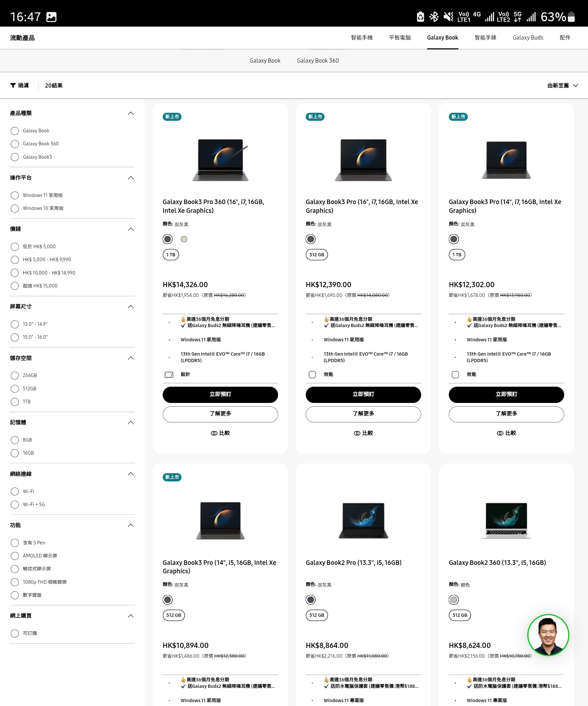
Task: Click 了解更多 for Galaxy Book3 Pro 16"
Action: [363, 414]
